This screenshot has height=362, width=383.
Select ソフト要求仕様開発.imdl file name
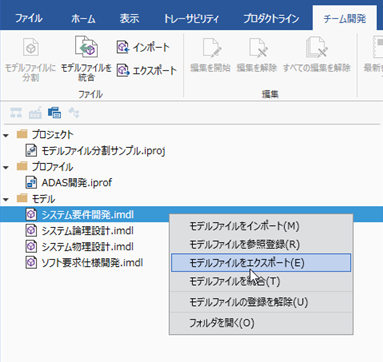(x=92, y=263)
